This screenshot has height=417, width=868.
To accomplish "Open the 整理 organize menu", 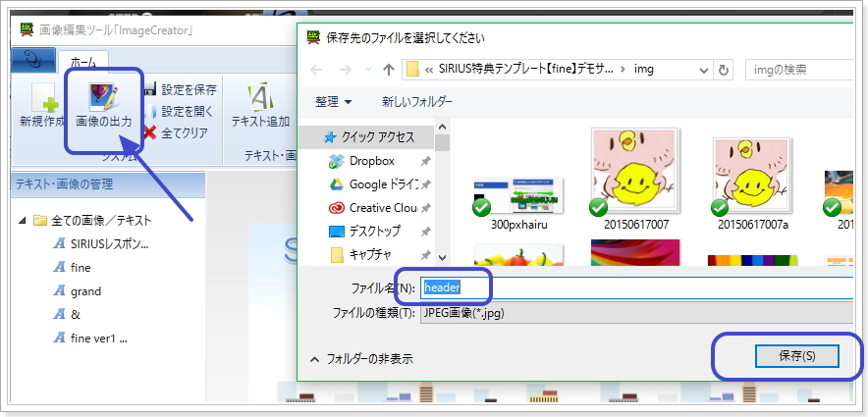I will point(333,102).
